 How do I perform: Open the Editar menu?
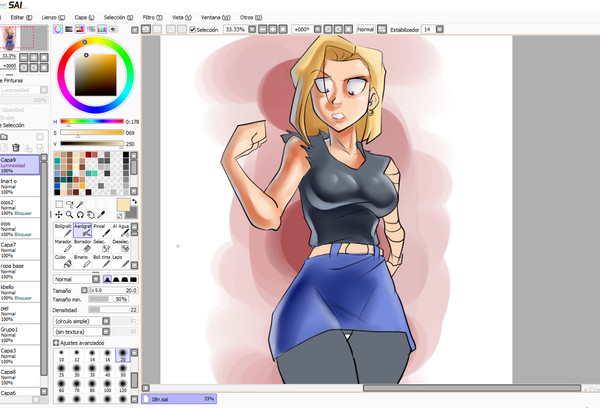pos(21,17)
